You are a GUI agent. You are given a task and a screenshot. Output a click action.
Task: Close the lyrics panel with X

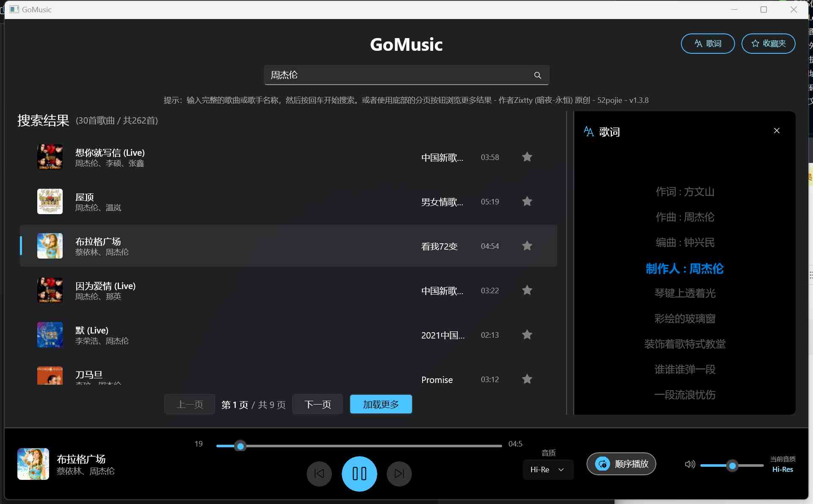click(x=776, y=130)
